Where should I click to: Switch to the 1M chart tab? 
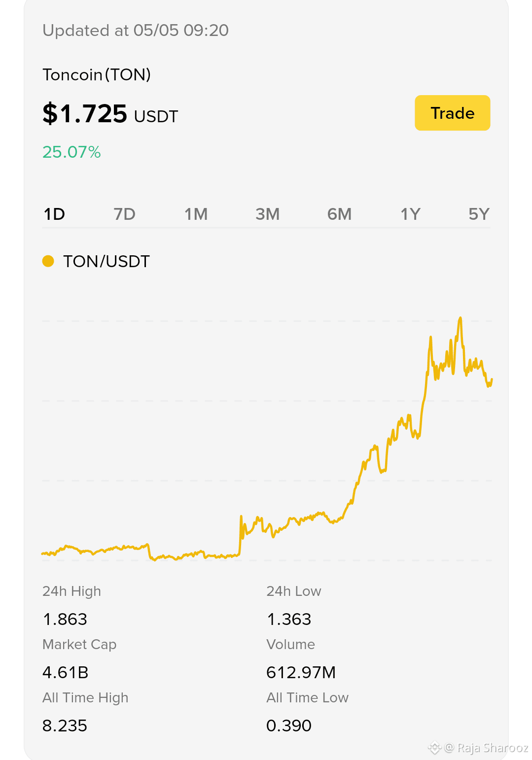point(196,214)
